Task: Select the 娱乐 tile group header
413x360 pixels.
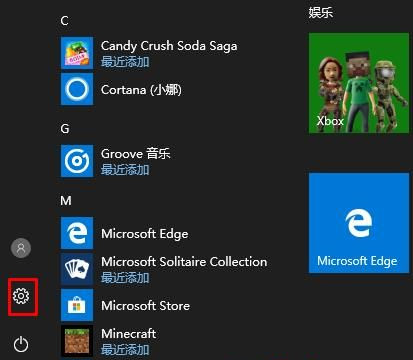Action: tap(320, 13)
